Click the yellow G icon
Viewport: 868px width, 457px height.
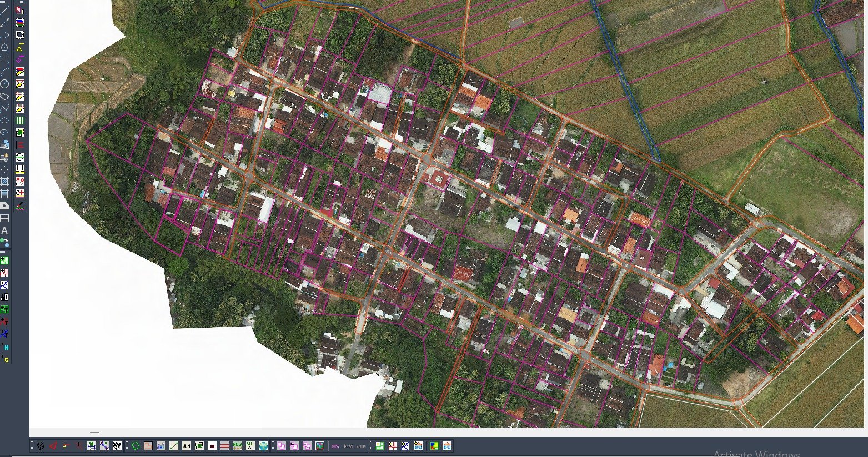click(x=5, y=360)
